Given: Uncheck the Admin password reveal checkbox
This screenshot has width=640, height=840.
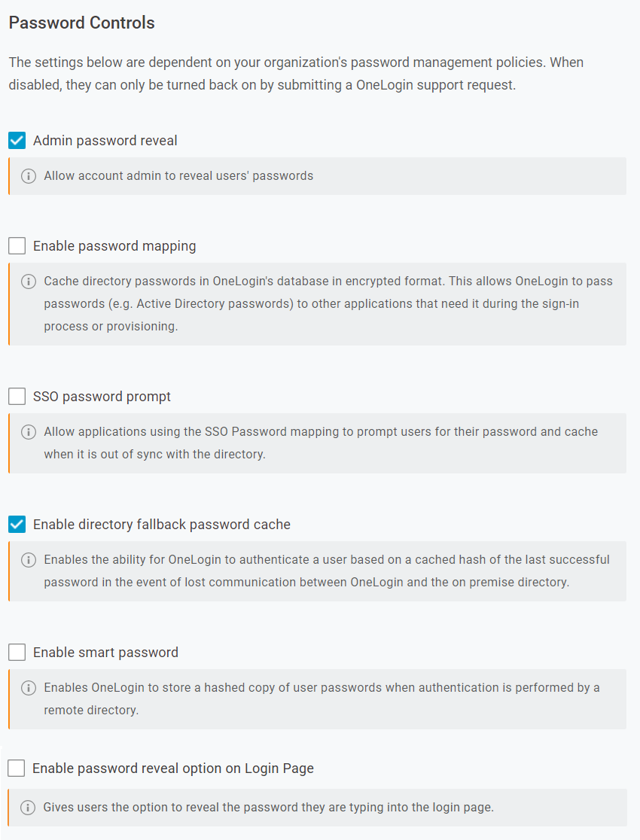Looking at the screenshot, I should [x=17, y=141].
